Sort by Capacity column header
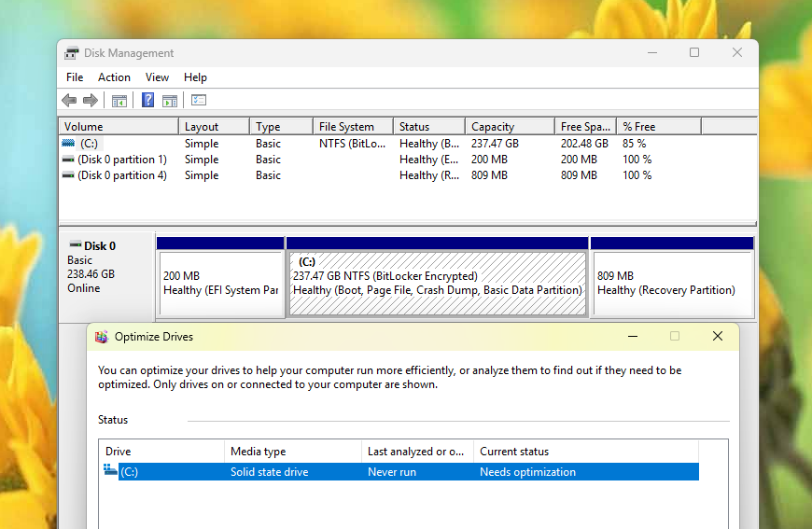The image size is (812, 529). 511,127
